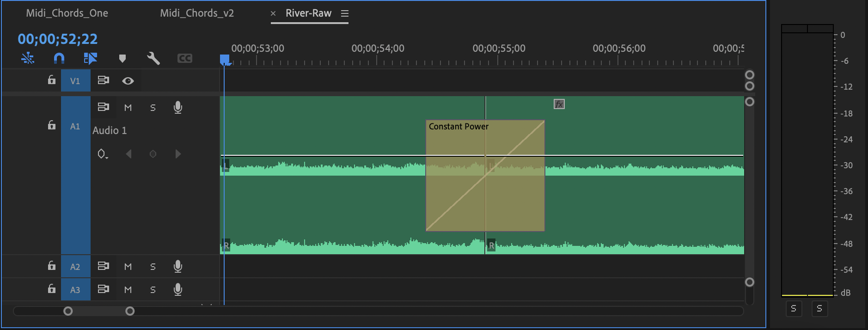The width and height of the screenshot is (868, 330).
Task: Toggle V1 track lock
Action: click(52, 80)
